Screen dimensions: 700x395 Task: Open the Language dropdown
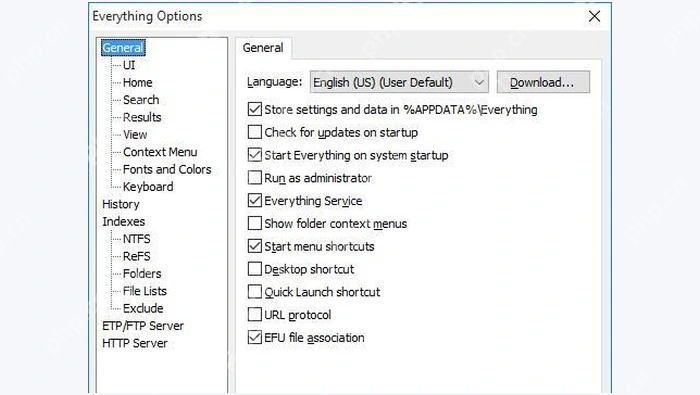pyautogui.click(x=399, y=82)
